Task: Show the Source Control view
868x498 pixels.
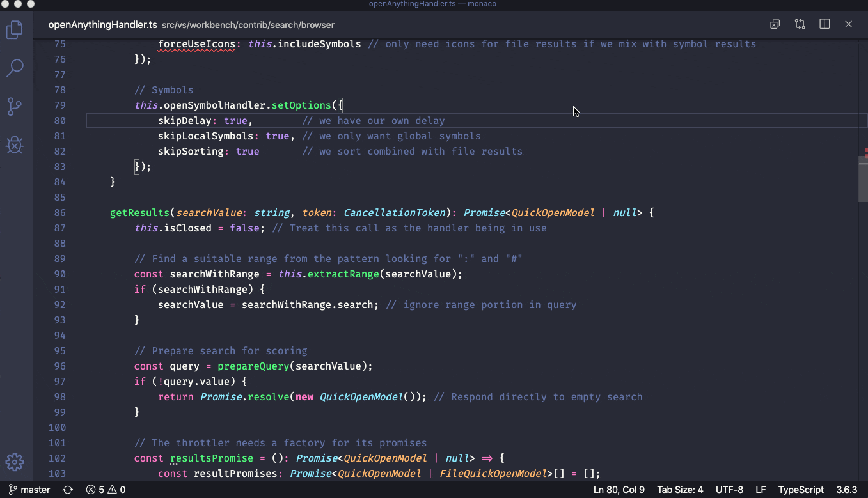Action: (15, 107)
